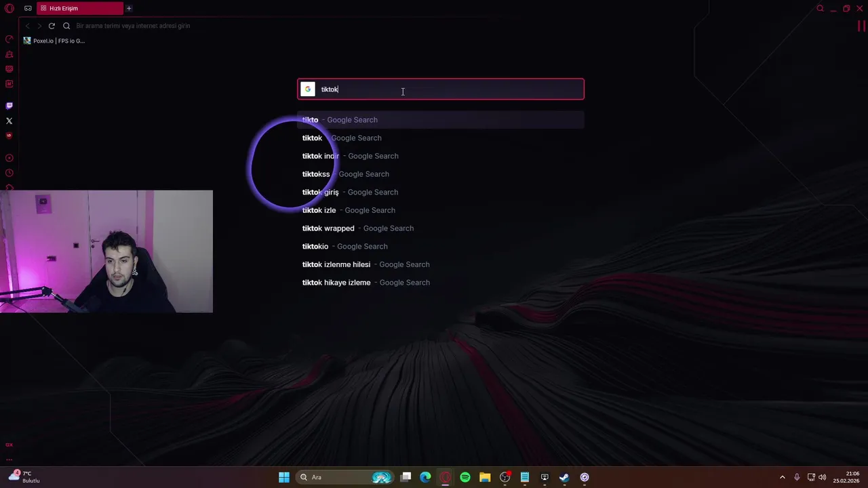
Task: Click the red pause bars at right edge
Action: 862,26
